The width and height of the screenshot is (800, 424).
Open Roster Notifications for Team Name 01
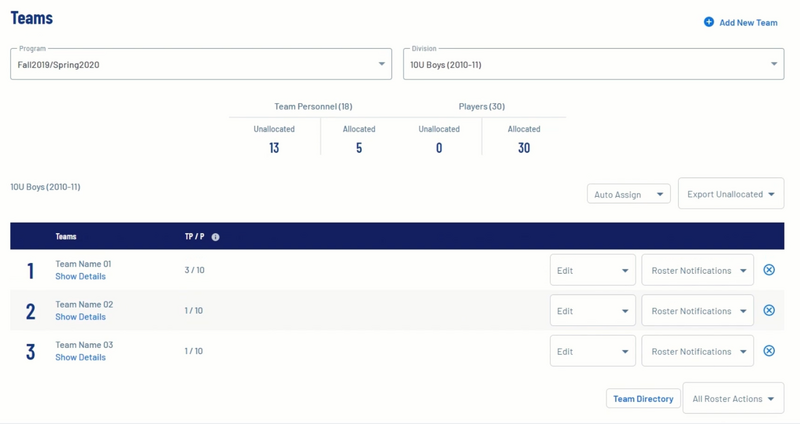697,270
